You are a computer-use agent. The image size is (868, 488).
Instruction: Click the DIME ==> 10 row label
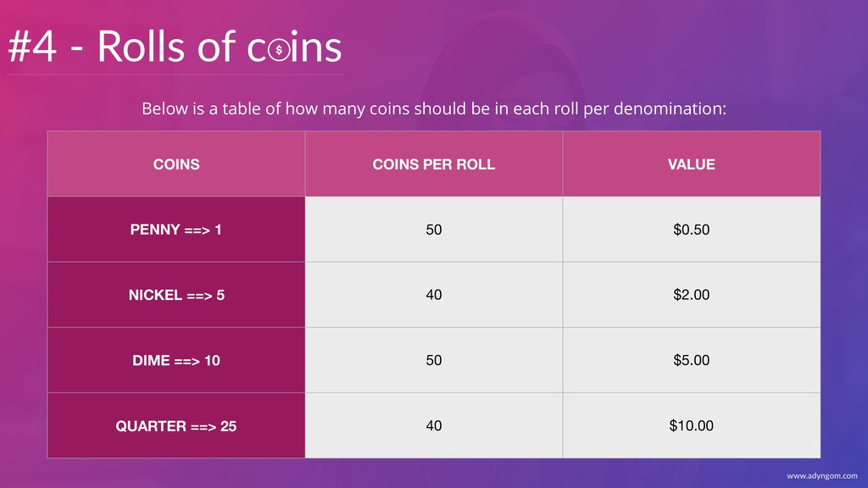pos(176,360)
